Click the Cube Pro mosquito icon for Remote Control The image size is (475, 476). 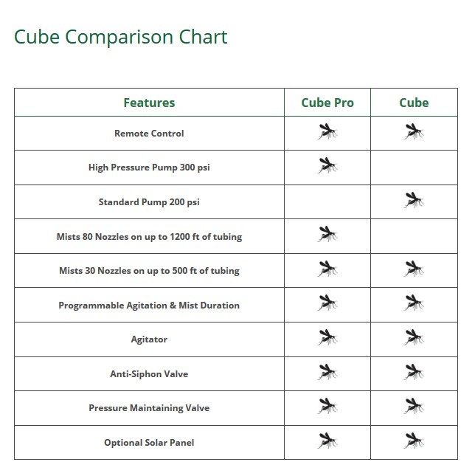327,131
